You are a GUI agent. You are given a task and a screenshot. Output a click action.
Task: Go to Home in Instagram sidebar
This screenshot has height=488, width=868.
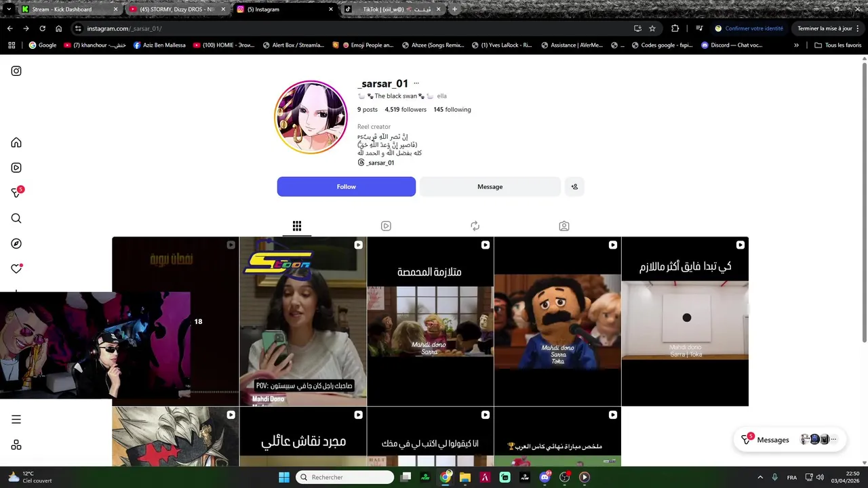16,143
